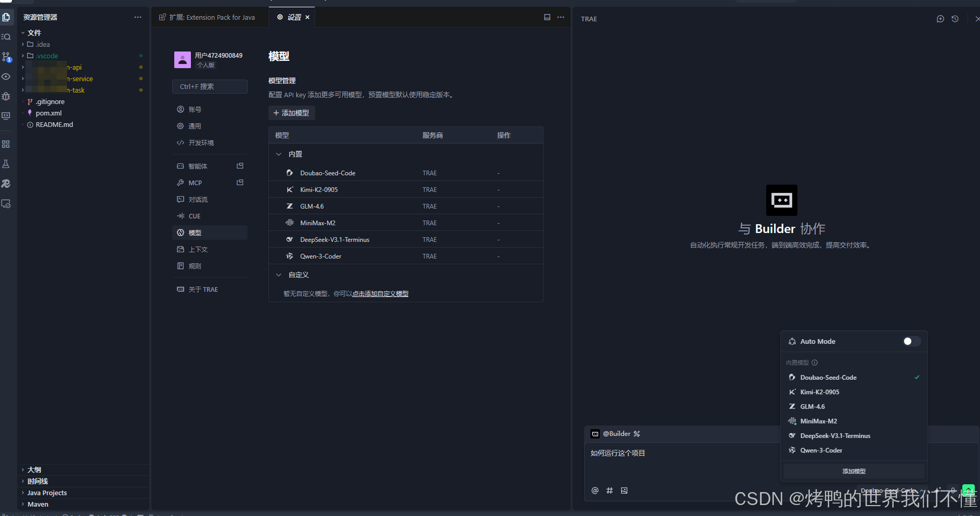Open chat history clock icon
The width and height of the screenshot is (980, 516).
(955, 19)
